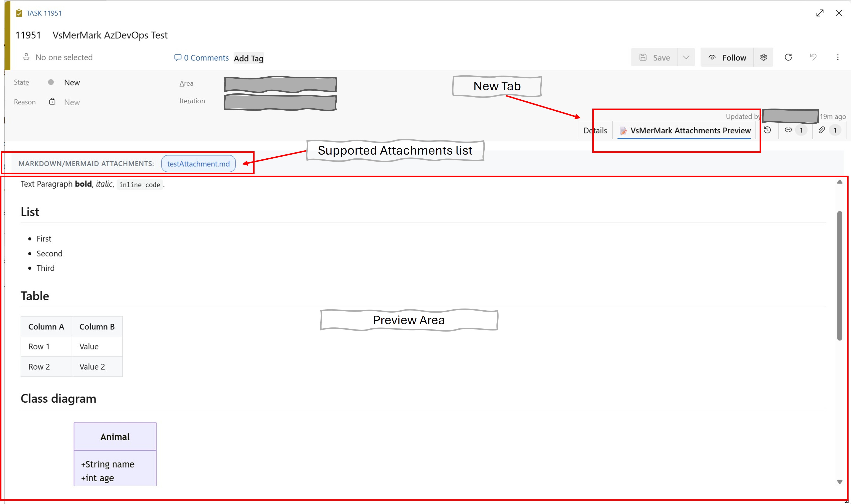Click the revert changes undo icon
851x504 pixels.
click(813, 57)
